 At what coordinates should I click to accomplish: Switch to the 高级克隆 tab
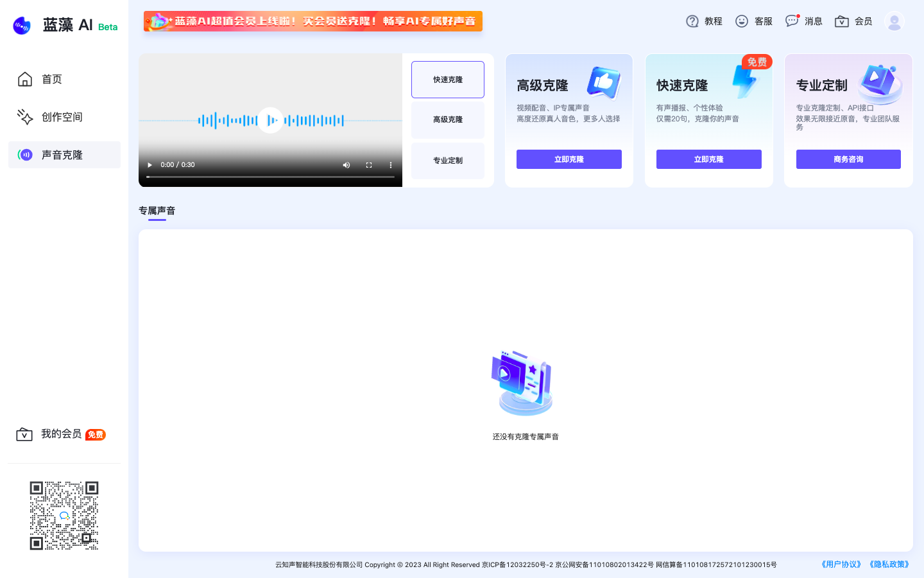click(x=447, y=119)
